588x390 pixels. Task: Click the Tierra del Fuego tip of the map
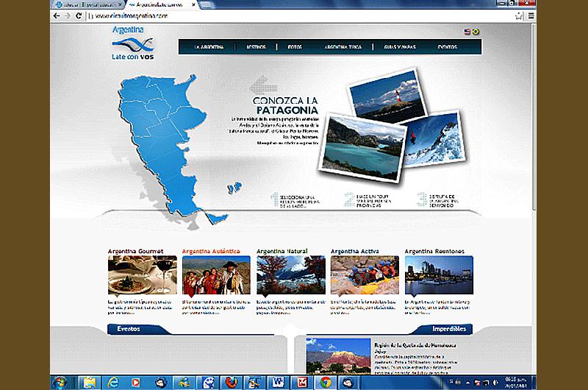pos(218,218)
